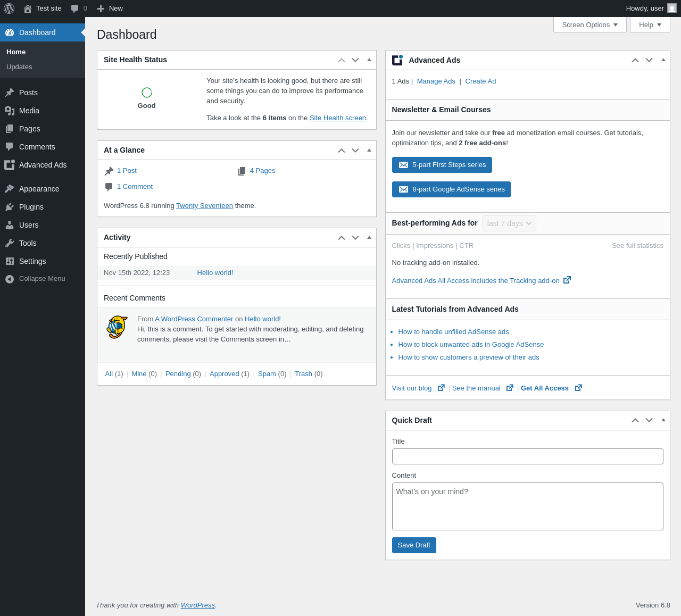Screen dimensions: 681x616
Task: Click the 8-part Google AdSense series button
Action: 451,189
